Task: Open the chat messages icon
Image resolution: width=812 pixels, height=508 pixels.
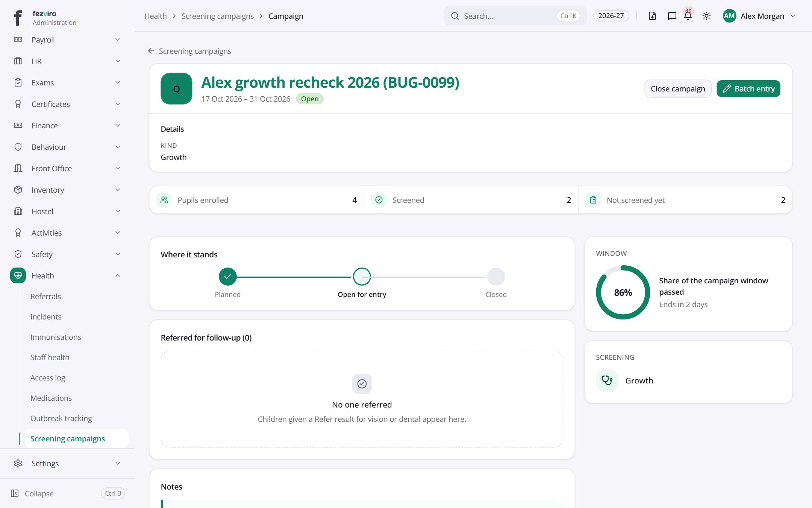Action: [672, 16]
